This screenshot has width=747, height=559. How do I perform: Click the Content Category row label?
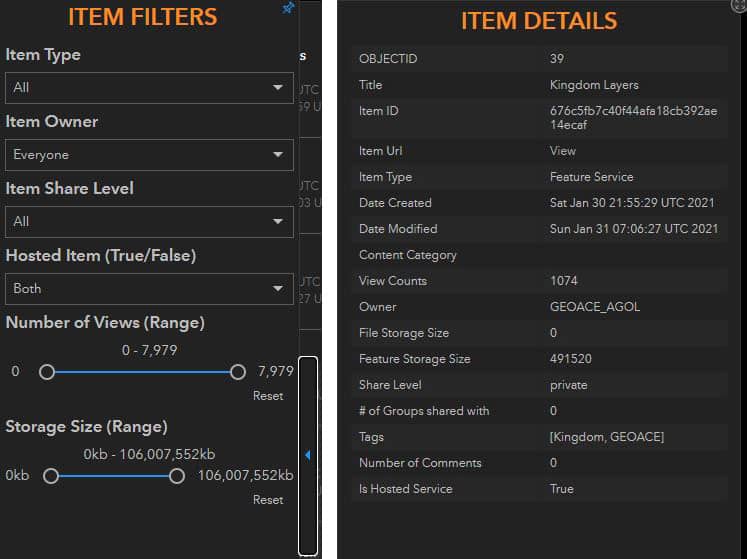(x=407, y=255)
